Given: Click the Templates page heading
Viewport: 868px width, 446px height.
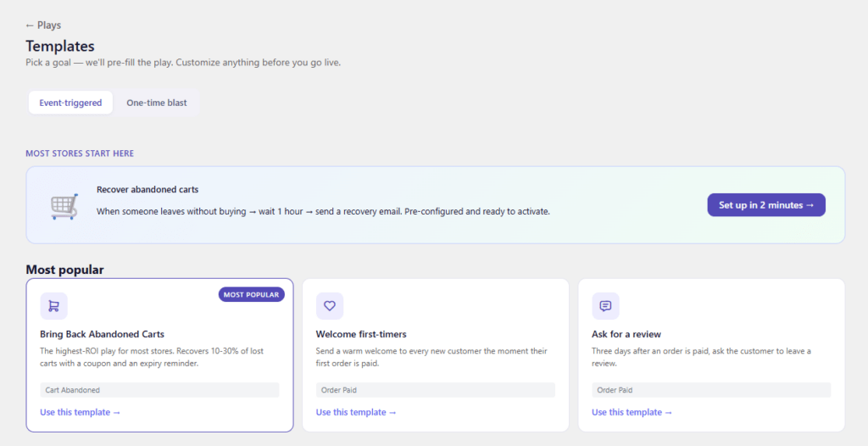Looking at the screenshot, I should (x=60, y=46).
